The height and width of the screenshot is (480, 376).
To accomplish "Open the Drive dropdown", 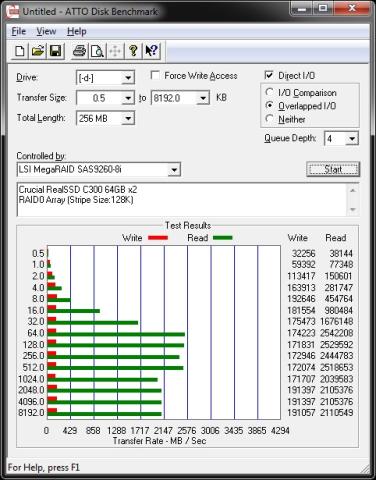I will pyautogui.click(x=128, y=78).
